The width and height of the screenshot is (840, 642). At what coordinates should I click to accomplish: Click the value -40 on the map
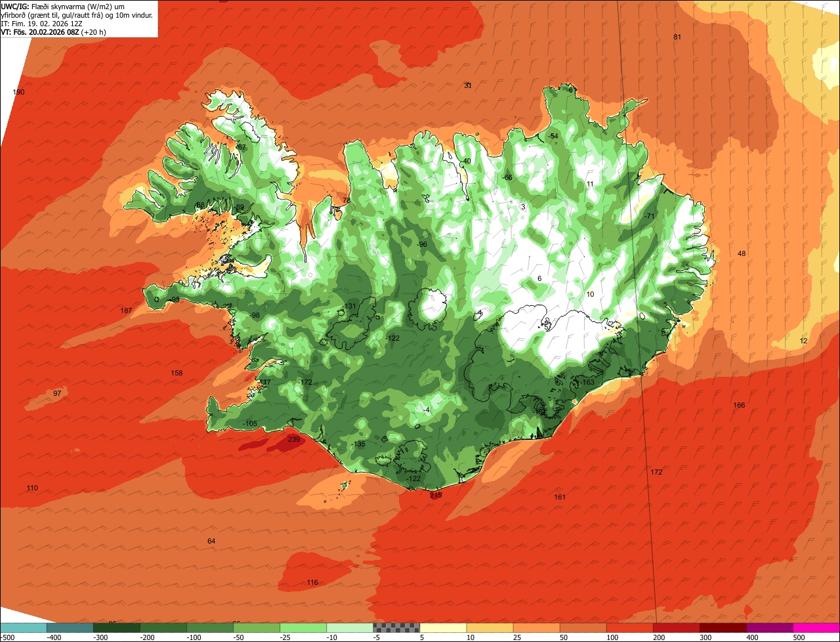pyautogui.click(x=466, y=161)
